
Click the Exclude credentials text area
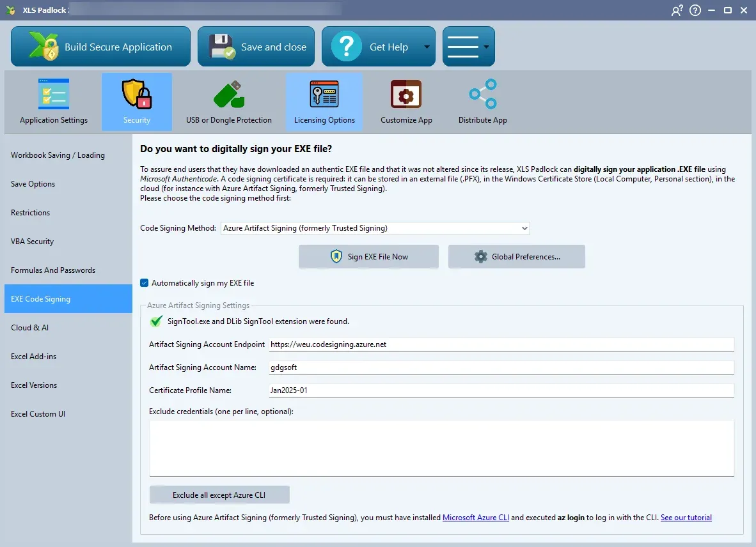[442, 449]
